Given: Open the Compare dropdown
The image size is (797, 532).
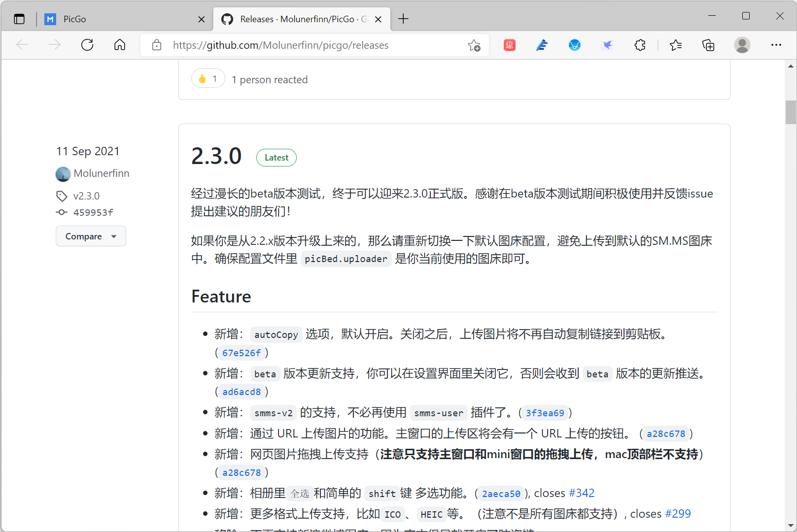Looking at the screenshot, I should pos(91,236).
